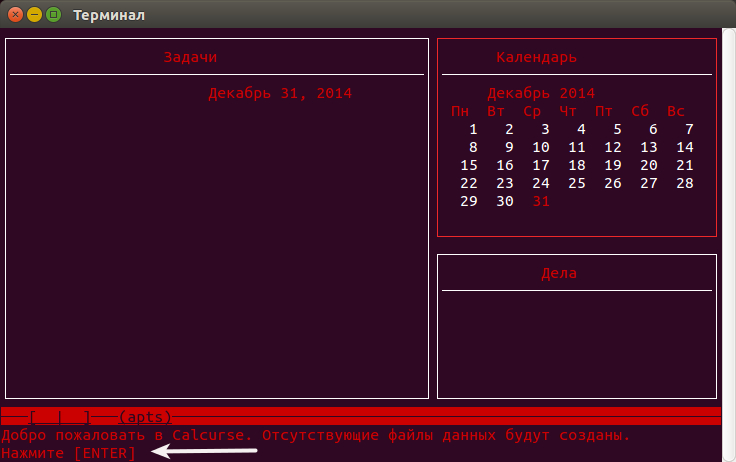Click the Ср weekday column header
This screenshot has height=462, width=736.
pyautogui.click(x=532, y=112)
